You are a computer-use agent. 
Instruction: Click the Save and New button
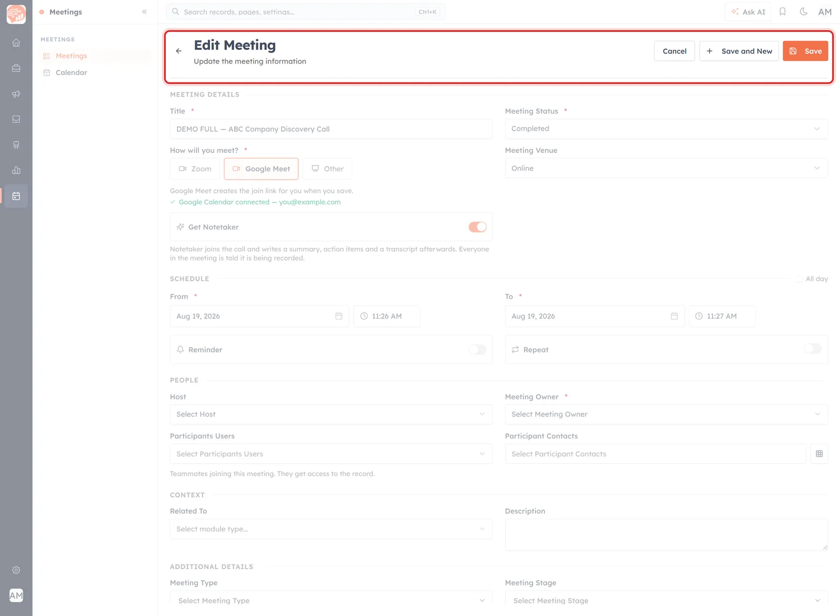pyautogui.click(x=739, y=51)
